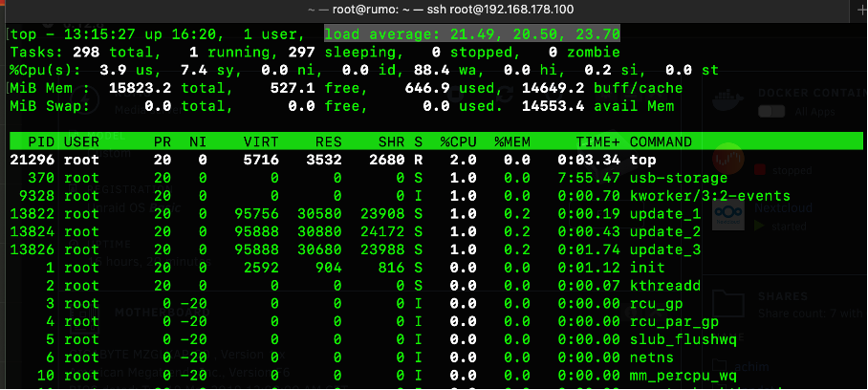Screen dimensions: 868x390
Task: Select the kthreadd process command
Action: coord(665,286)
